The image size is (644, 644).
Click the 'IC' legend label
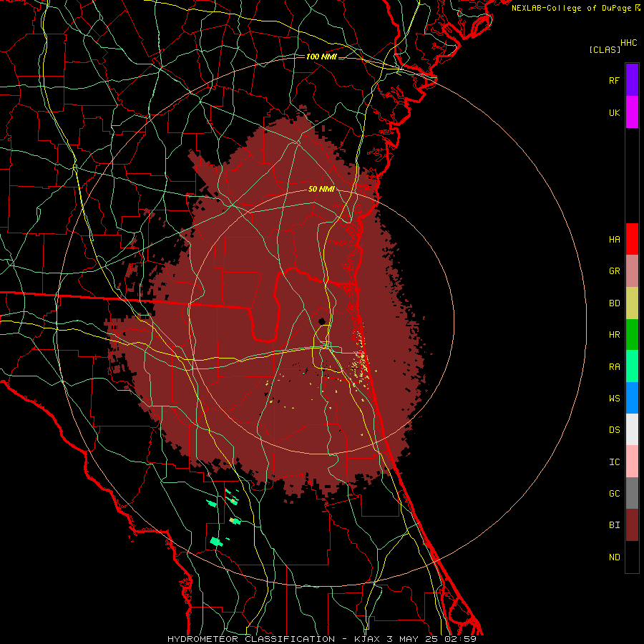(615, 462)
